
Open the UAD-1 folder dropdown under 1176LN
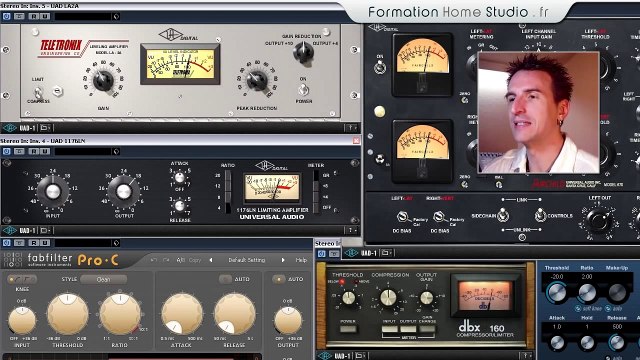46,230
